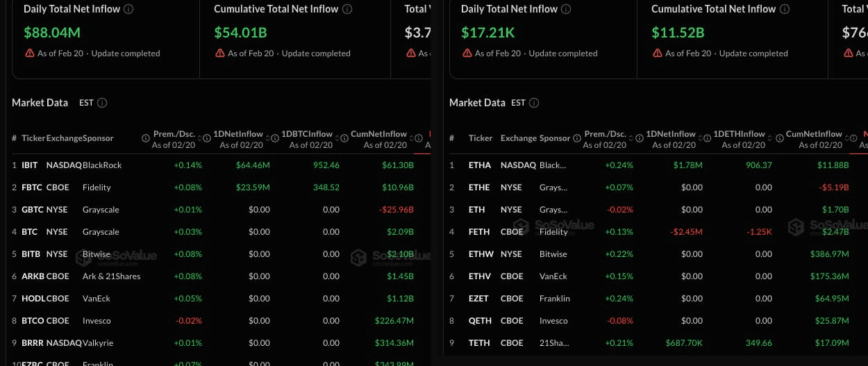Select the IBIT ticker row
Screen dimensions: 868x366
tap(214, 165)
